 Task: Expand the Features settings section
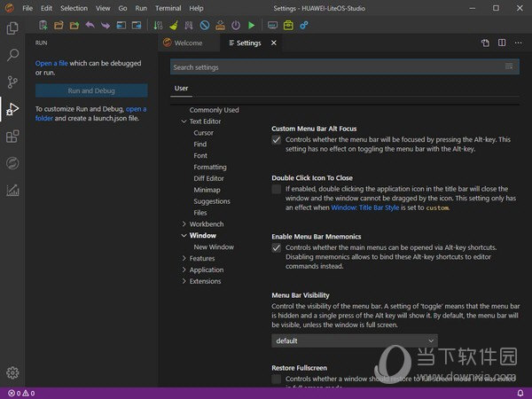pos(184,258)
